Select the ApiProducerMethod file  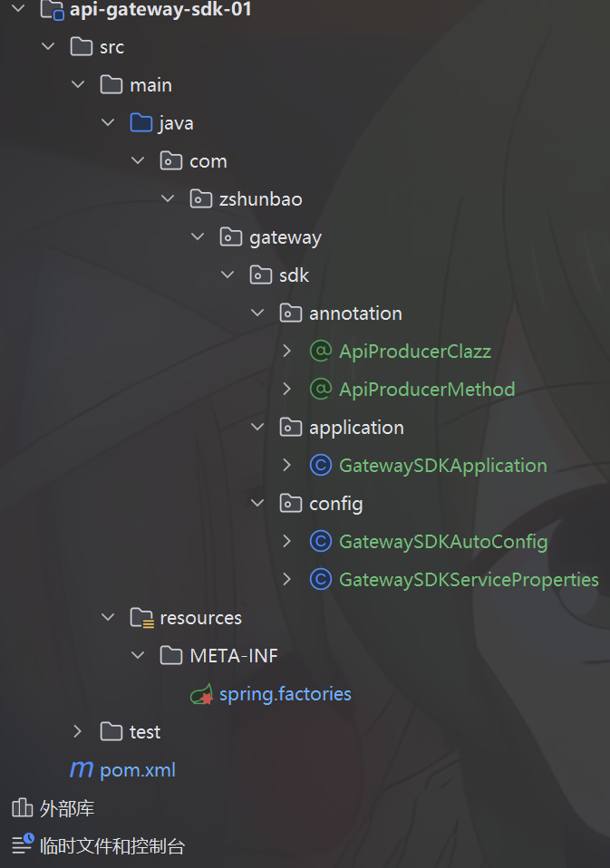tap(427, 390)
